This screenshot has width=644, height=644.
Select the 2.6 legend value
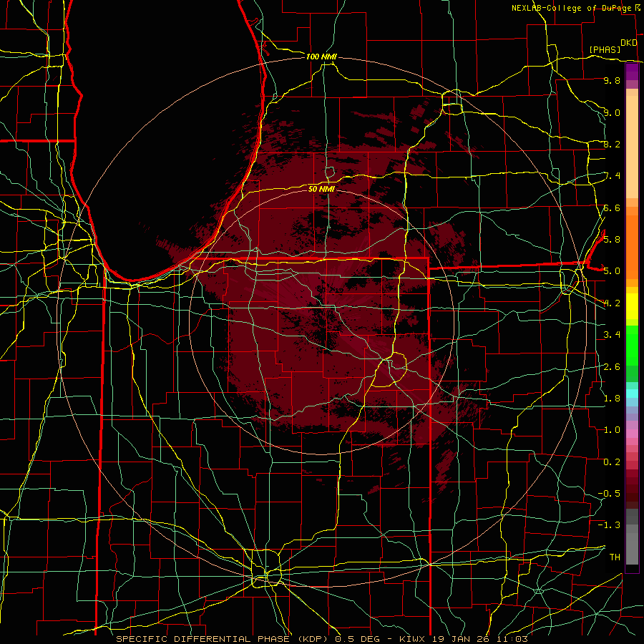[612, 366]
